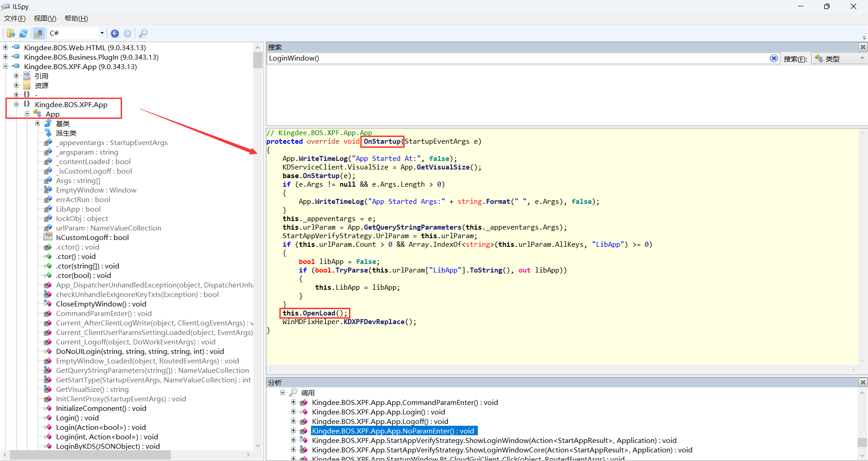Clear the search box with the X icon
Screen dimensions: 868x461
pos(774,58)
